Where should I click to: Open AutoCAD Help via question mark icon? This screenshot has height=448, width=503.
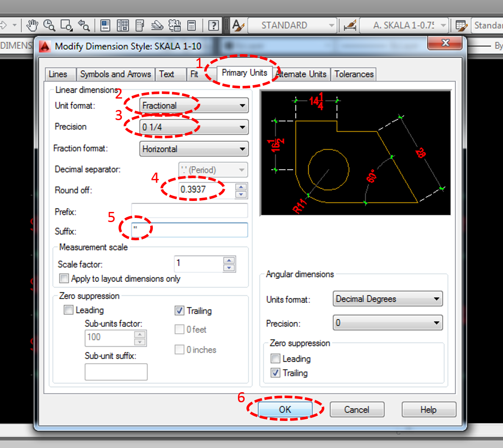pyautogui.click(x=213, y=25)
